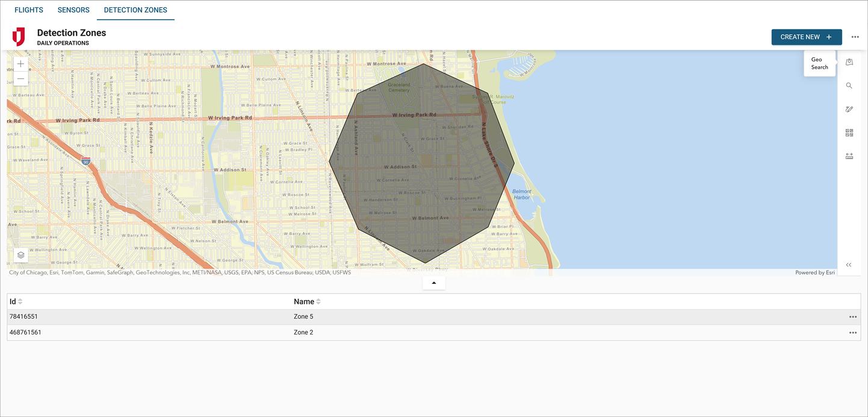Open the Powered by Esri link

click(x=815, y=272)
